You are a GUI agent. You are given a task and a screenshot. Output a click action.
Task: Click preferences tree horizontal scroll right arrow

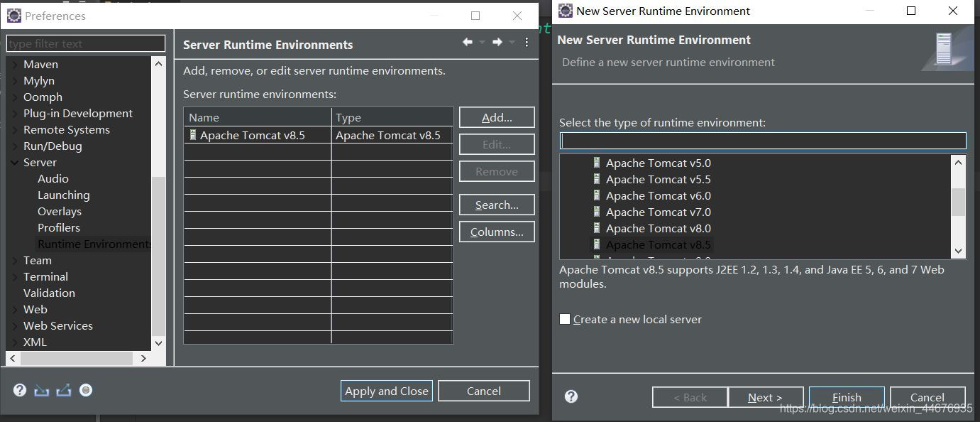click(143, 359)
